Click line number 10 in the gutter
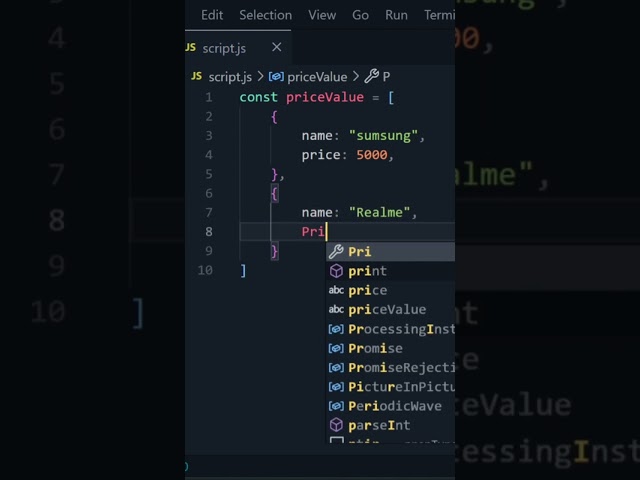This screenshot has height=480, width=640. (x=205, y=270)
